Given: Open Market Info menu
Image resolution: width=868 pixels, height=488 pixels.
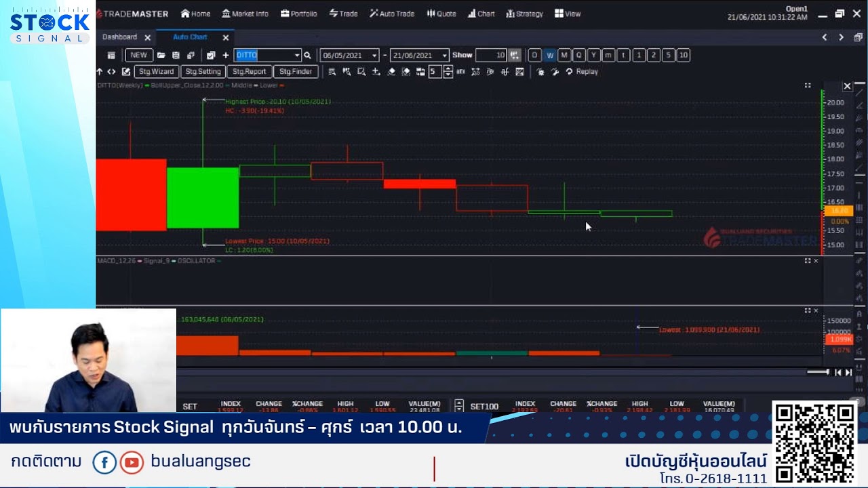Looking at the screenshot, I should tap(245, 14).
